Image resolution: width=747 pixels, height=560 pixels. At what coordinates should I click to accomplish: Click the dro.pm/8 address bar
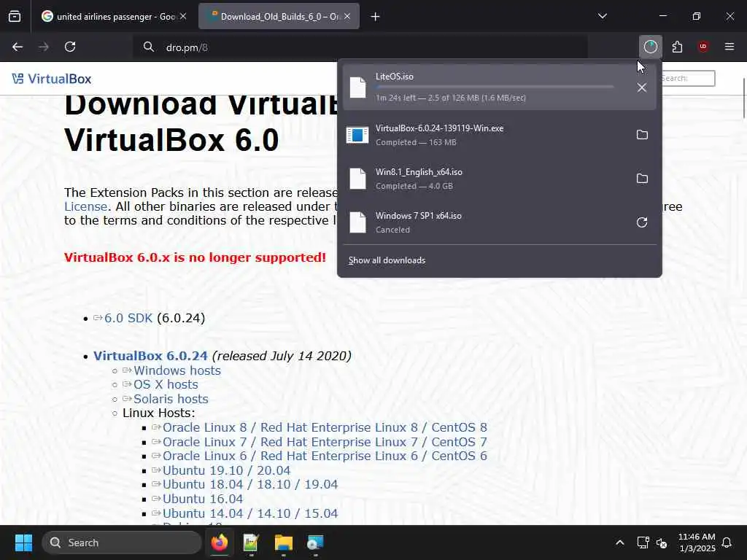click(x=360, y=47)
